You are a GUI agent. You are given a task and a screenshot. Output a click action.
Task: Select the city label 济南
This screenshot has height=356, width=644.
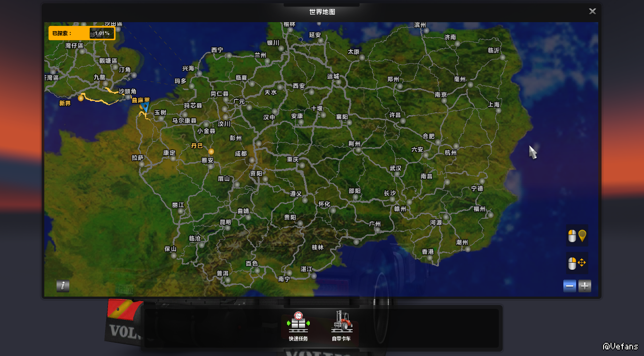[x=450, y=37]
